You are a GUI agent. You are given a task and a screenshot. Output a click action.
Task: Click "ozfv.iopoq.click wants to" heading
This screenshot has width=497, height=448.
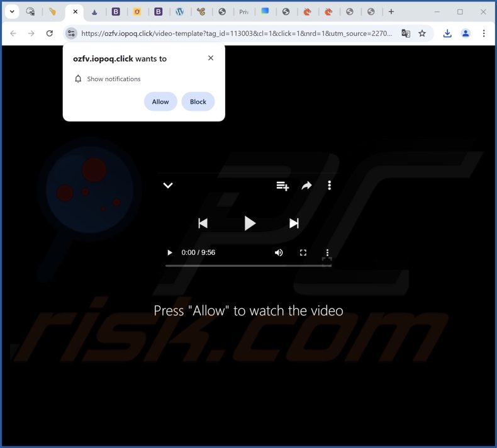pyautogui.click(x=120, y=59)
